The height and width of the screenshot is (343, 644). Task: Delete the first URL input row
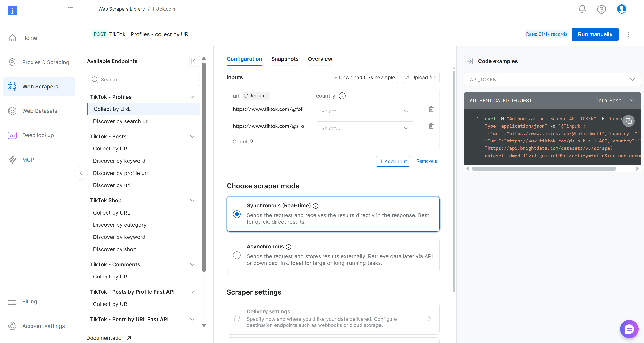(431, 109)
